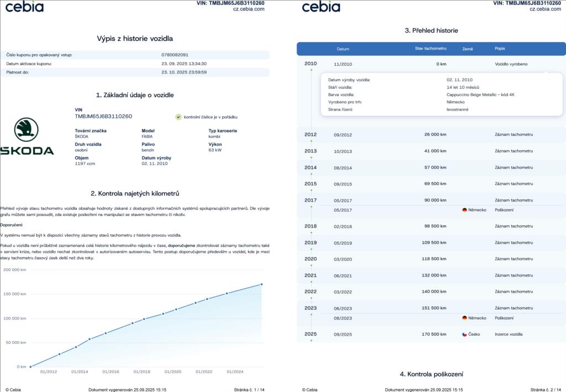Click the green control digit checkmark icon
The width and height of the screenshot is (566, 392).
[178, 117]
